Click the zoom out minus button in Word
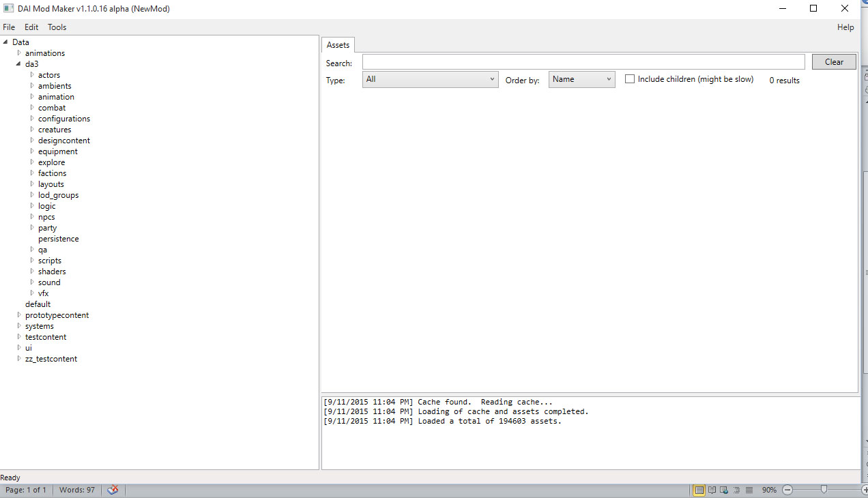Image resolution: width=868 pixels, height=498 pixels. point(787,490)
